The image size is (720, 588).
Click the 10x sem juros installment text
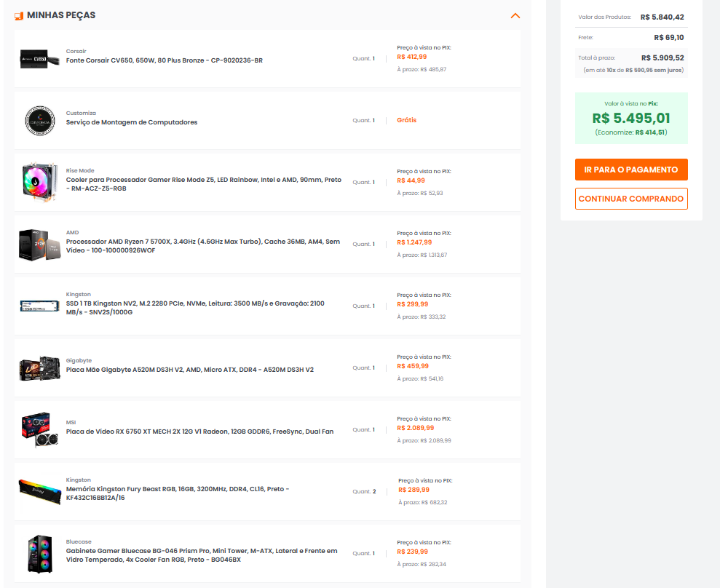point(633,71)
